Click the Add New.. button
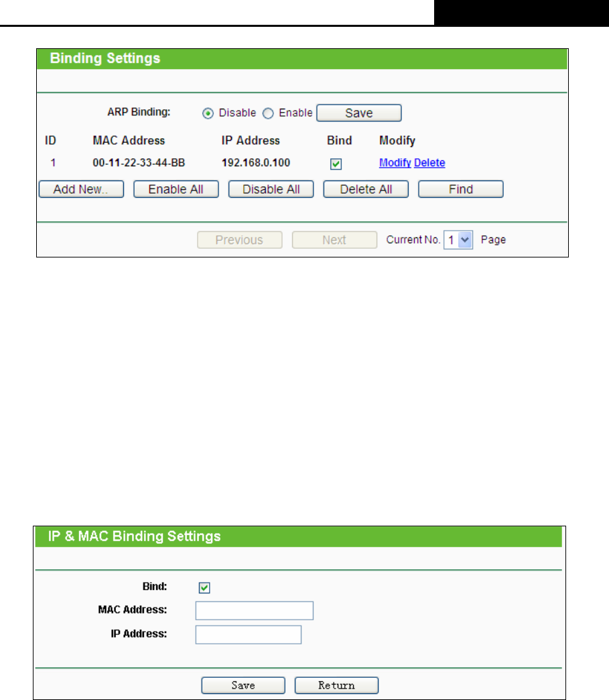 pos(81,189)
